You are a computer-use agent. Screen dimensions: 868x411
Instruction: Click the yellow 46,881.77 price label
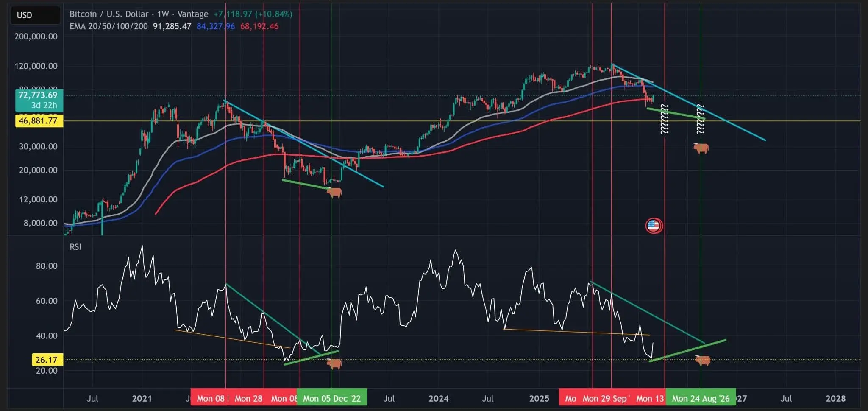39,121
